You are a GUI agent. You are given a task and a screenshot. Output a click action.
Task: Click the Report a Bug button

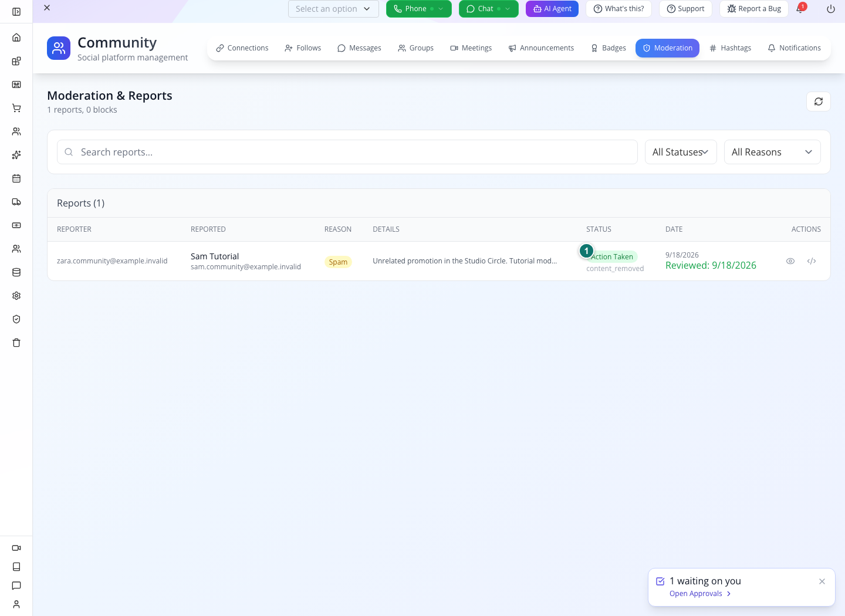754,9
